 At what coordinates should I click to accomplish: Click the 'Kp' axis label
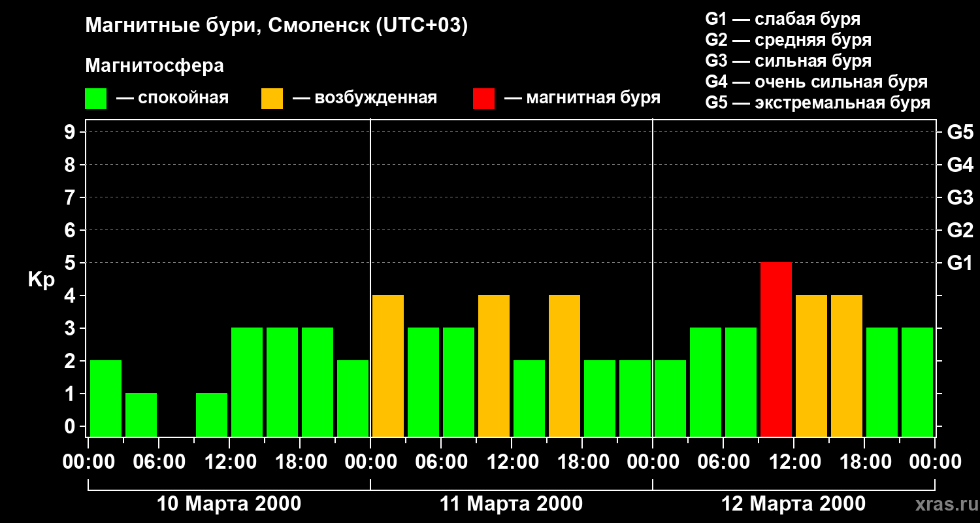(41, 280)
